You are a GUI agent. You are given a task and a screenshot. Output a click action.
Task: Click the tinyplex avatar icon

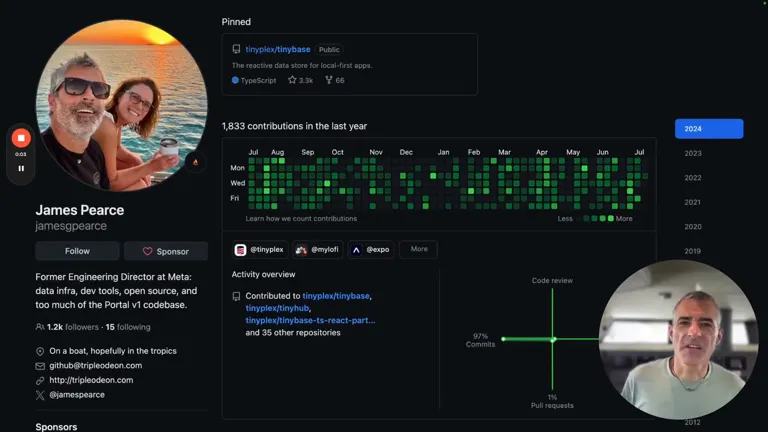click(x=240, y=250)
